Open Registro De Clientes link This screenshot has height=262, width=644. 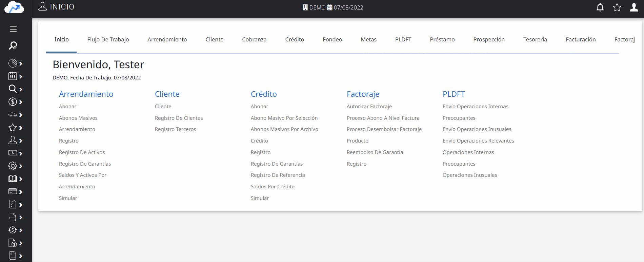(179, 118)
